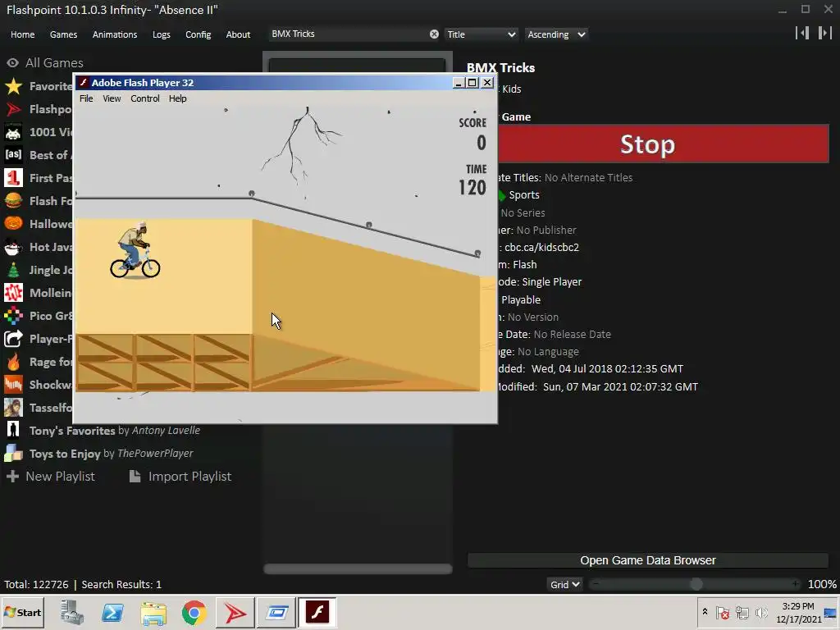Viewport: 840px width, 630px height.
Task: Open Pico Gr8 playlist colorful icon
Action: tap(13, 316)
